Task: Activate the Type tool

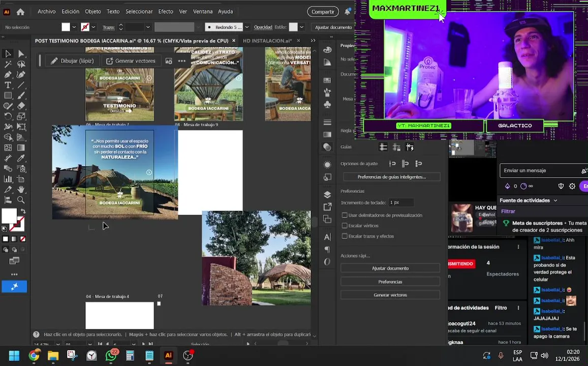Action: [x=8, y=85]
